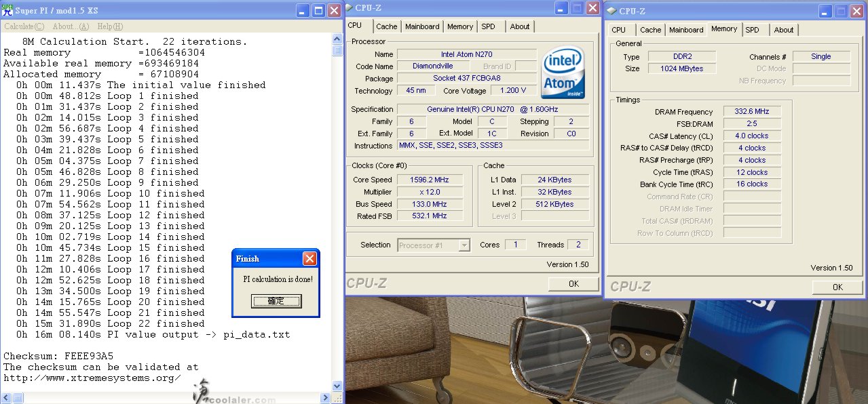The width and height of the screenshot is (868, 404).
Task: Click the Channels # value 'Single'
Action: [821, 56]
